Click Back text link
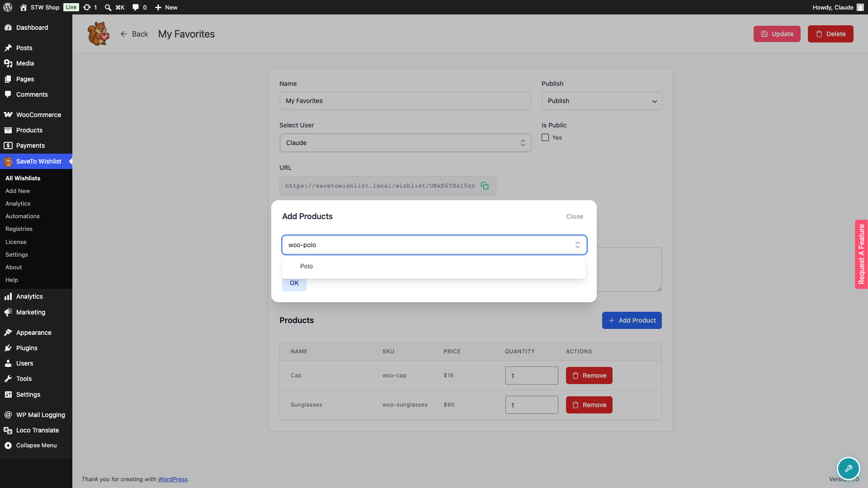 pyautogui.click(x=140, y=34)
